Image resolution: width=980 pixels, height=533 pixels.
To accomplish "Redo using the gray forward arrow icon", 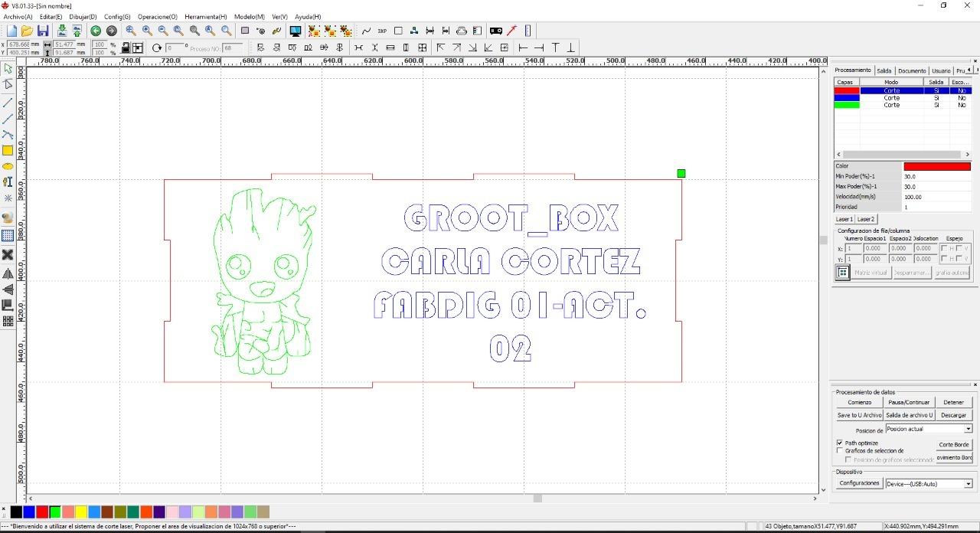I will 111,31.
